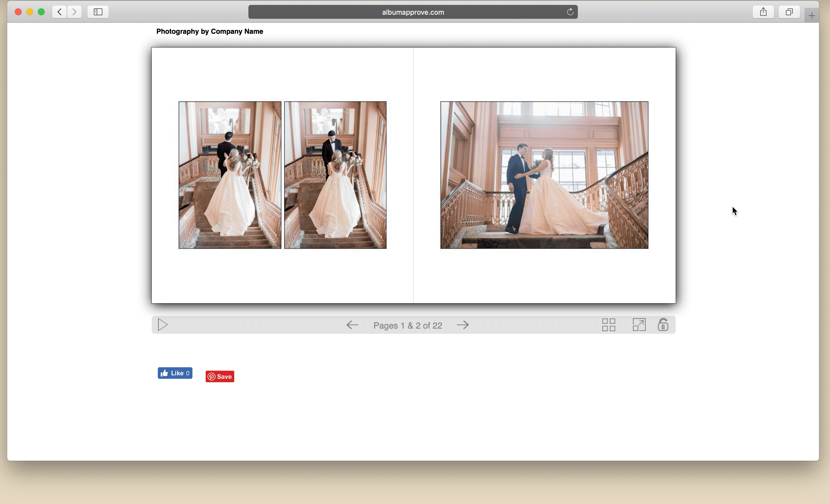This screenshot has height=504, width=830.
Task: Start the album slideshow play button
Action: click(163, 325)
